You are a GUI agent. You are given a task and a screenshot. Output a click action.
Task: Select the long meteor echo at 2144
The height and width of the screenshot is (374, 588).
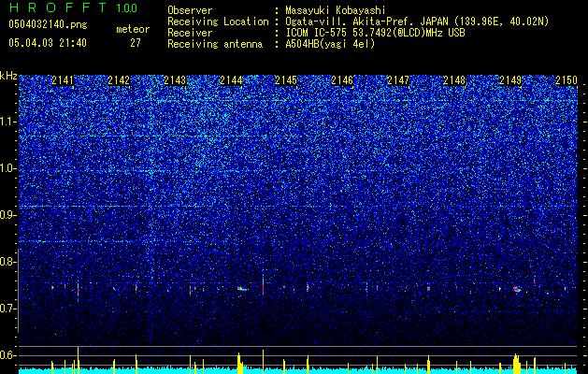tap(242, 289)
